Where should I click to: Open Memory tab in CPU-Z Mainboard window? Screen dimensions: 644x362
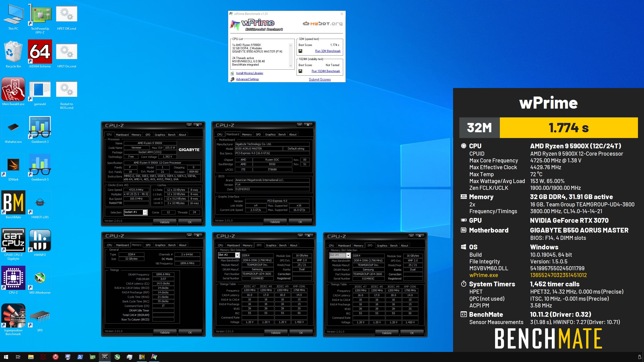[247, 134]
